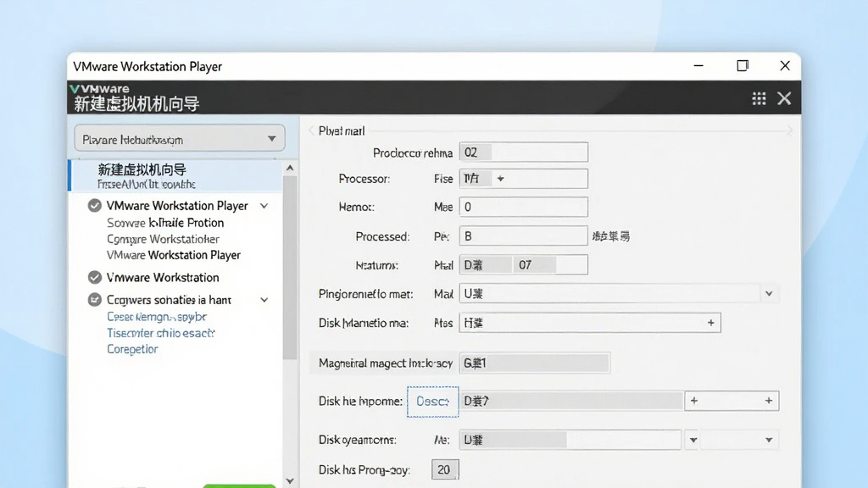Maximize the VMware Workstation Player window
The image size is (868, 488).
click(x=743, y=66)
